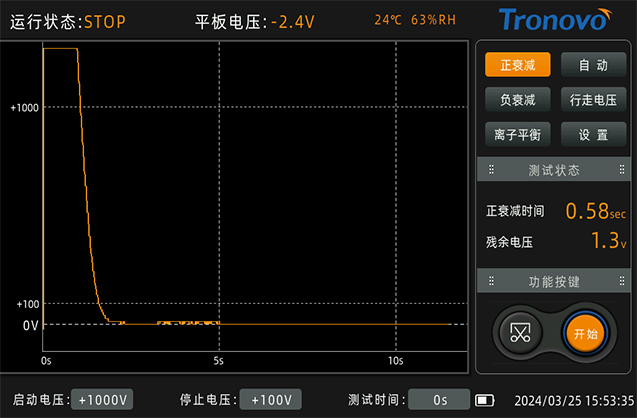
Task: Click the 5s time axis label
Action: (x=219, y=361)
